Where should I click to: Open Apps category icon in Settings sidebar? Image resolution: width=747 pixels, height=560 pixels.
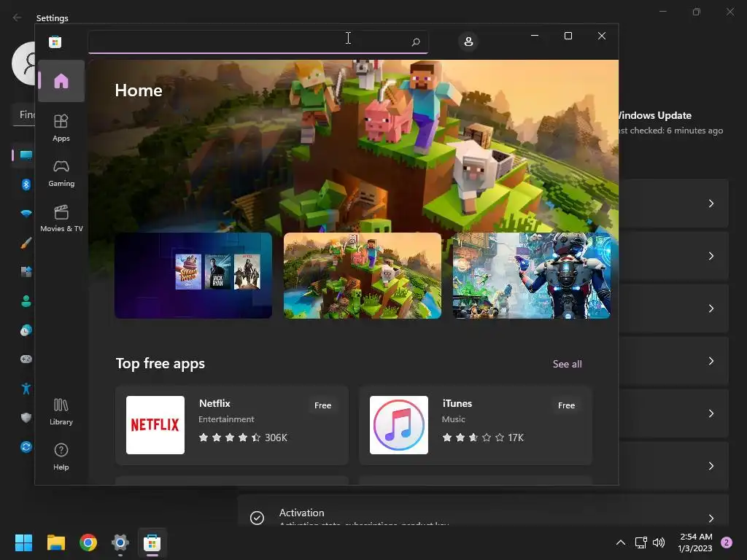tap(26, 272)
